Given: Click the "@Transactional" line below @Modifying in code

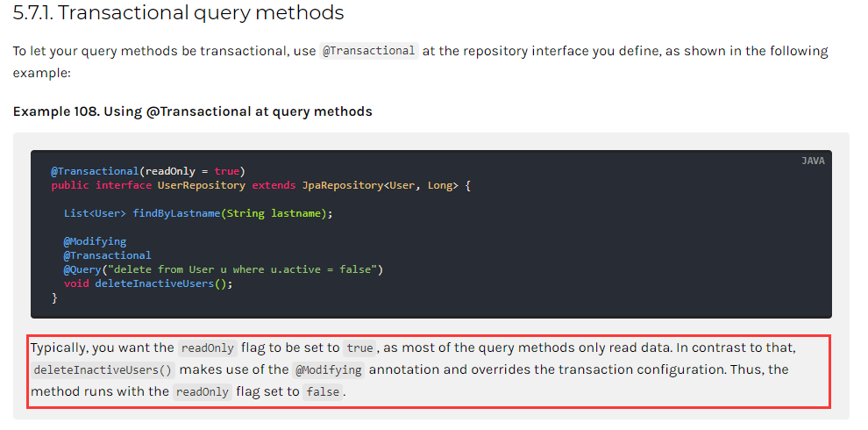Looking at the screenshot, I should (107, 255).
